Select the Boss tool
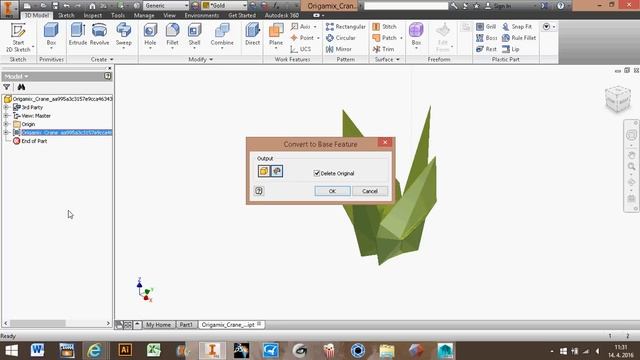Image resolution: width=640 pixels, height=360 pixels. click(487, 38)
